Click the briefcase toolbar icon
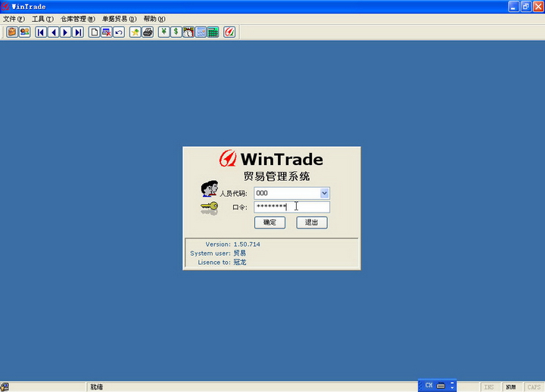 pyautogui.click(x=12, y=33)
